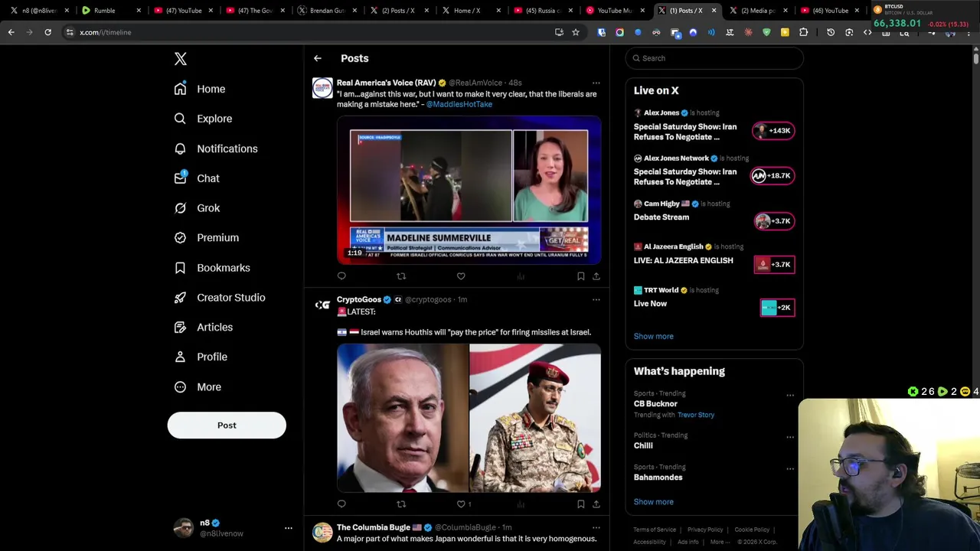Viewport: 980px width, 551px height.
Task: Open The Columbia Bugle post options
Action: (x=596, y=527)
